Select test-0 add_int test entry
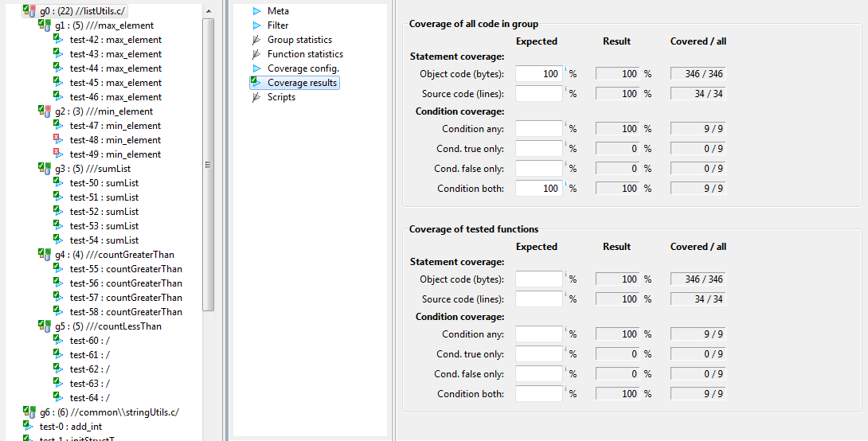 (x=70, y=426)
